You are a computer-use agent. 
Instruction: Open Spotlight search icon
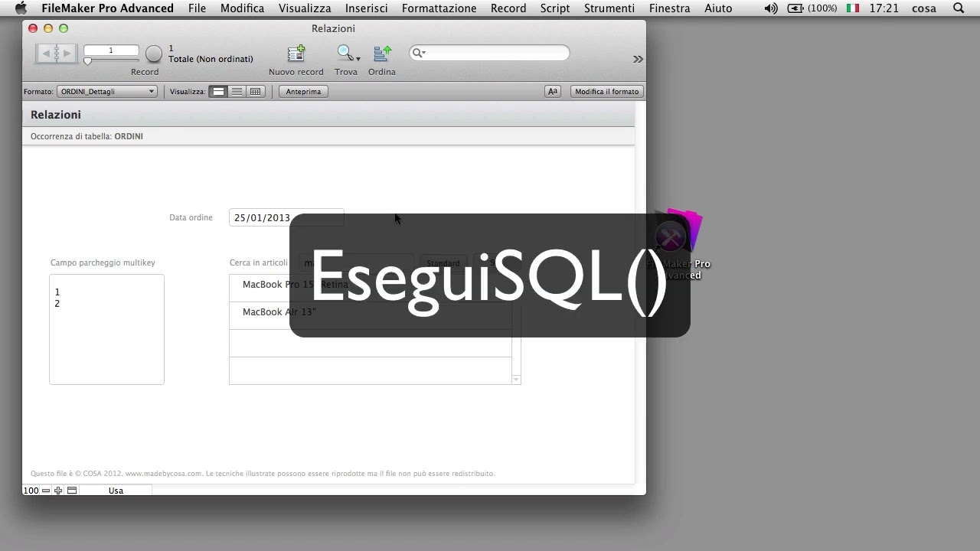click(x=958, y=8)
